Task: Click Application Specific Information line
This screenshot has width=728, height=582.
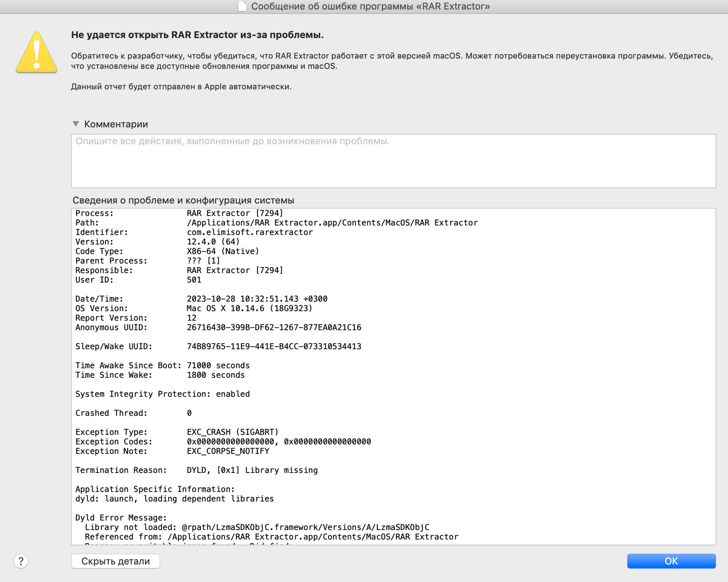Action: [x=155, y=489]
